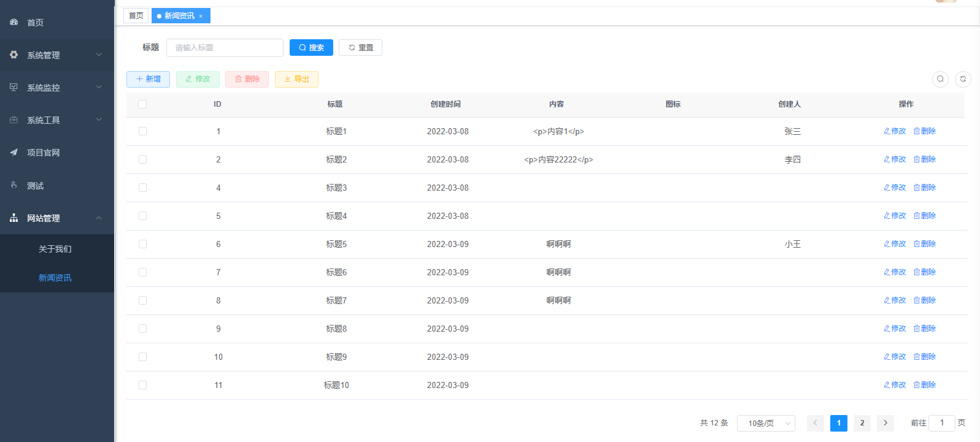This screenshot has height=442, width=980.
Task: Click the icon beside 测试
Action: (x=14, y=185)
